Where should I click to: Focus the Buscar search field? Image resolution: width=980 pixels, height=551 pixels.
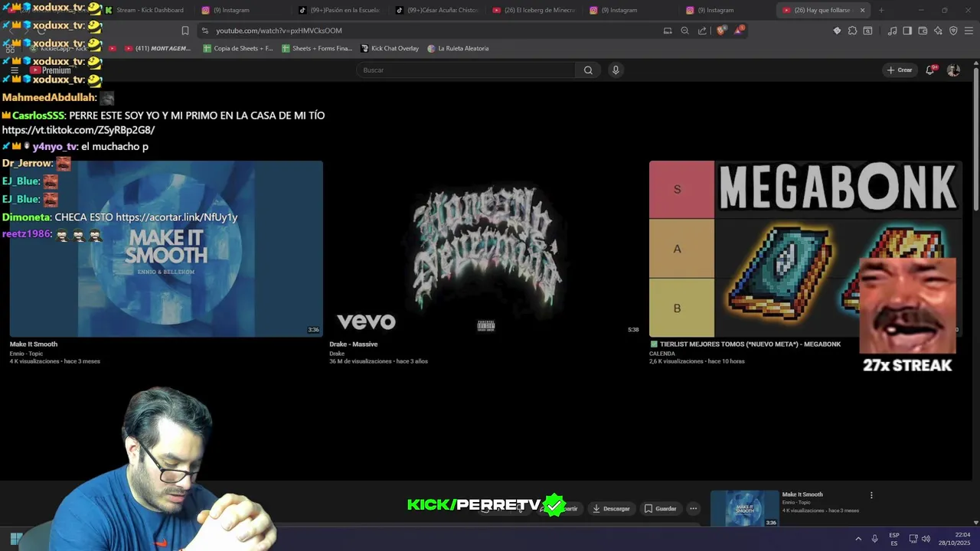pyautogui.click(x=465, y=70)
